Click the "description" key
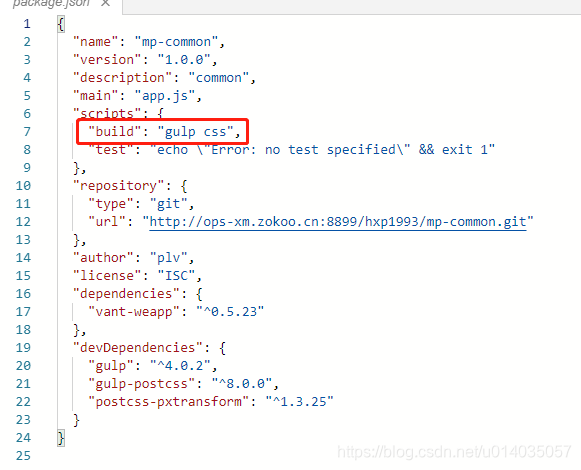The width and height of the screenshot is (581, 470). point(123,78)
